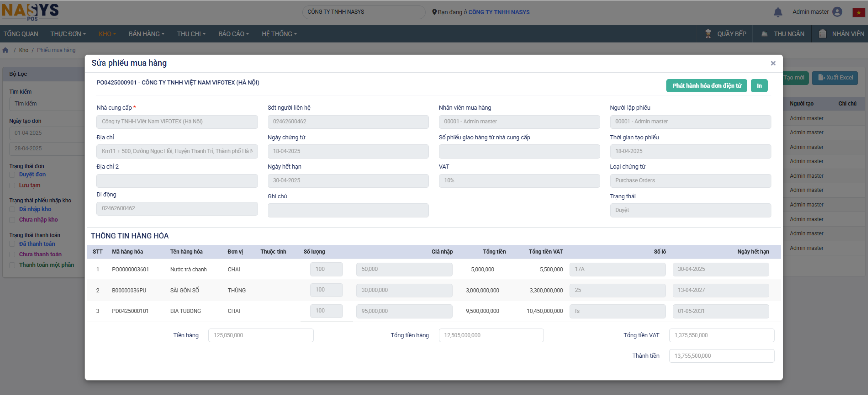Click the Tổng tiền VAT 1,375,550,000 field

[x=721, y=335]
